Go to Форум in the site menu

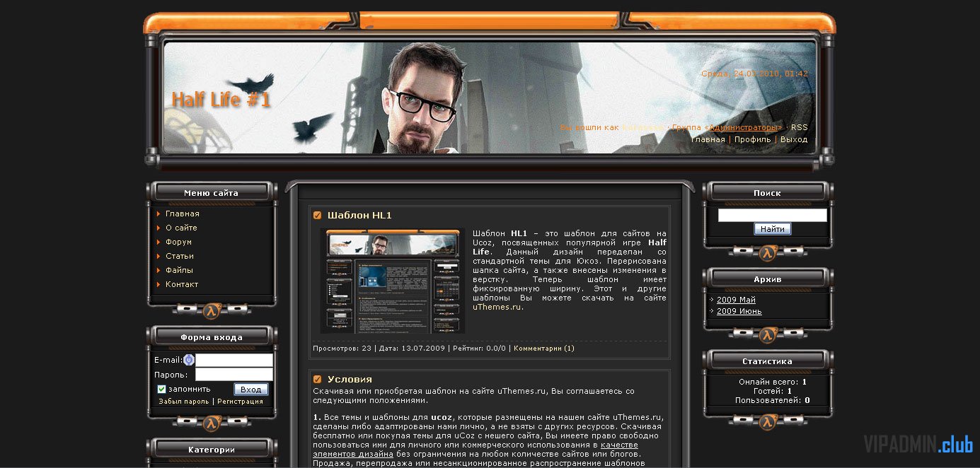coord(178,242)
